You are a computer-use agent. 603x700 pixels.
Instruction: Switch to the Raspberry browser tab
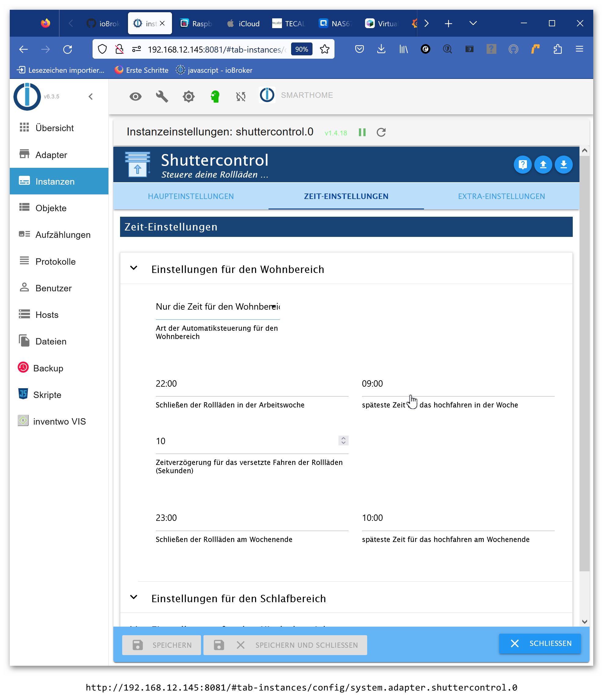tap(196, 23)
